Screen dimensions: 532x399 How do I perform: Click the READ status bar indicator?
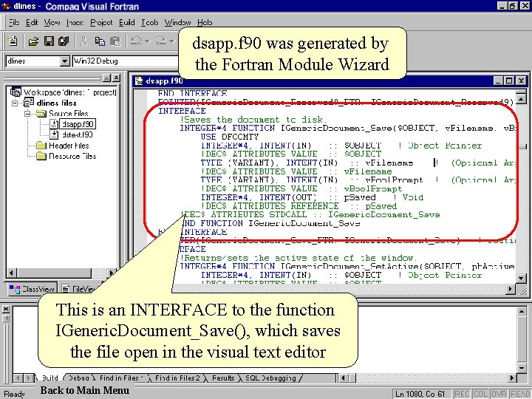(519, 394)
